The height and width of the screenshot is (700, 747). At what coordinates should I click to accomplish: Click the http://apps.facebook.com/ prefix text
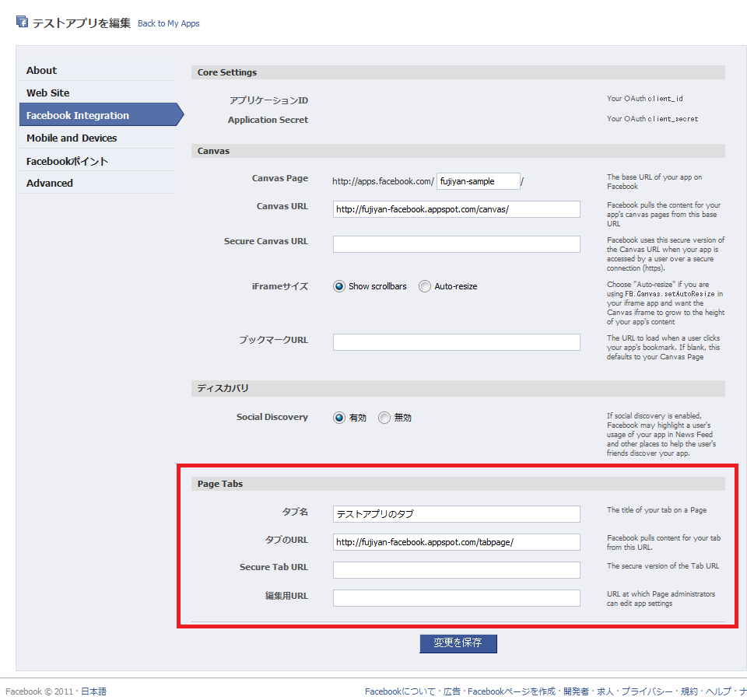coord(383,181)
